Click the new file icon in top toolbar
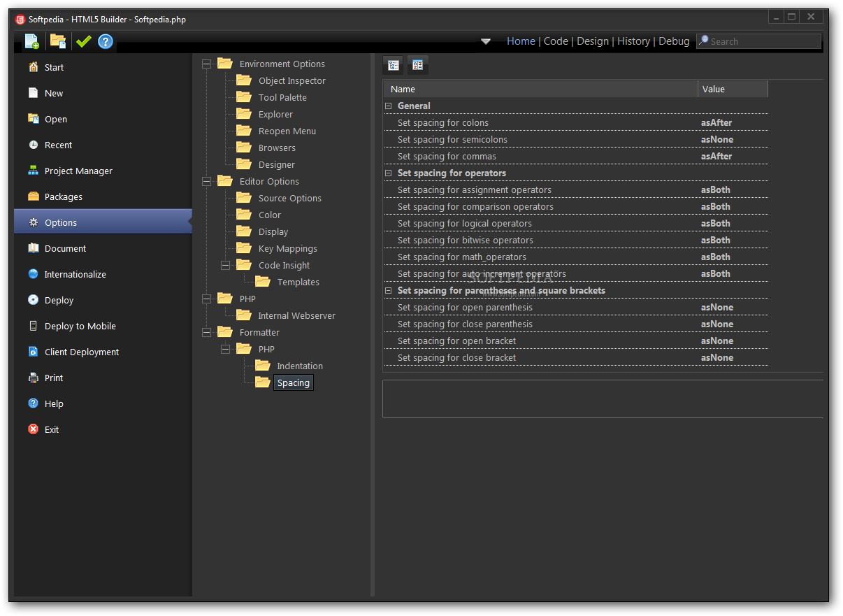This screenshot has height=616, width=843. coord(32,41)
